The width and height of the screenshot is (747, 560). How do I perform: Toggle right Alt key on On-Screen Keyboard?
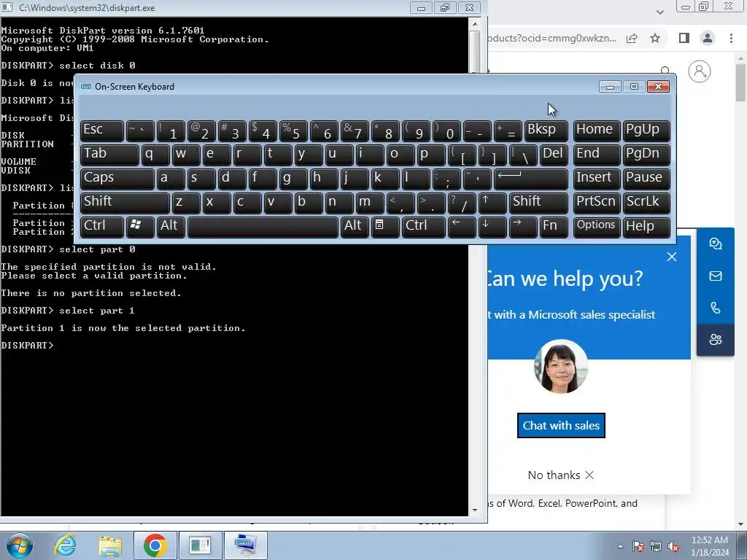click(355, 227)
